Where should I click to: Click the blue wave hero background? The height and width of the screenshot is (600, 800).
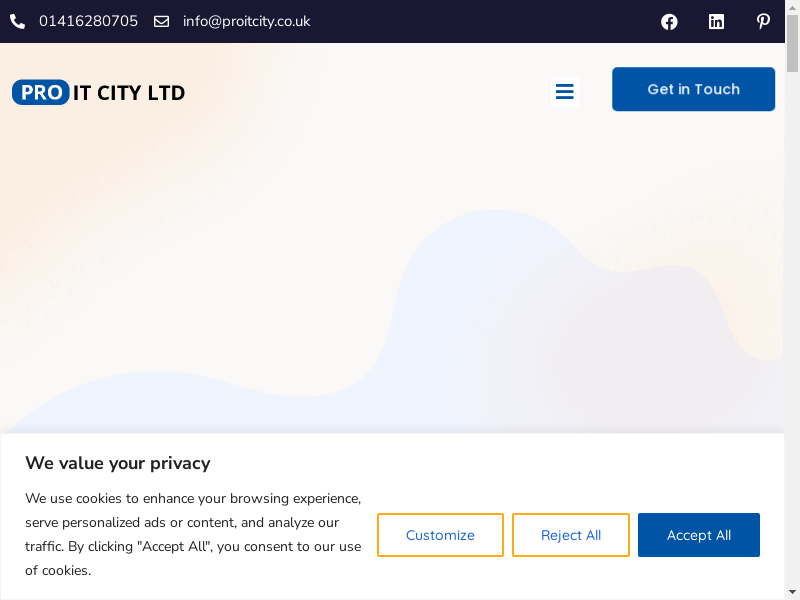pos(500,320)
